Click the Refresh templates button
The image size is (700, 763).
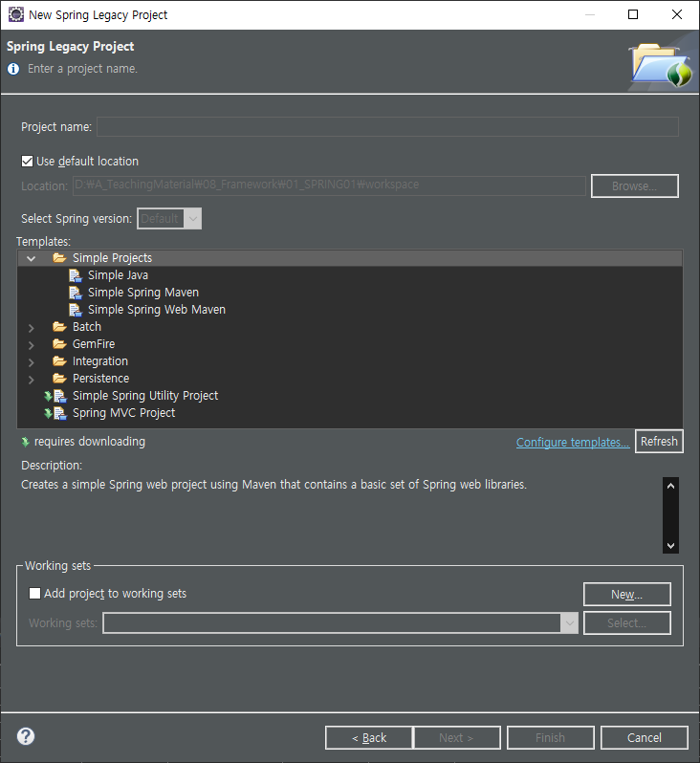[x=659, y=442]
